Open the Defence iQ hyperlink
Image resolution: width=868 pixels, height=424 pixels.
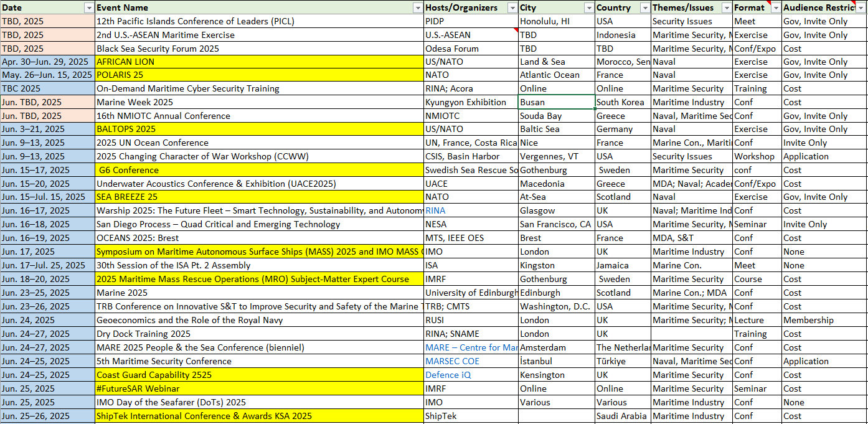[448, 375]
